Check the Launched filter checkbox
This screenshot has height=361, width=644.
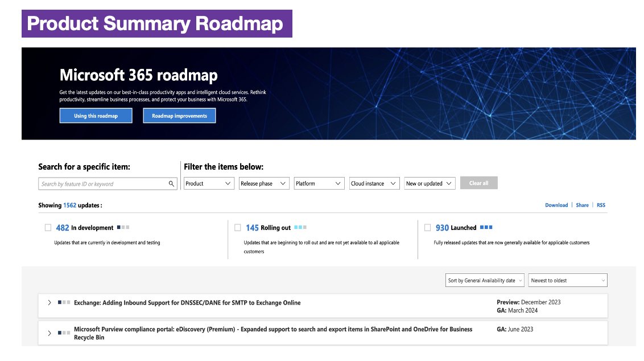[427, 227]
